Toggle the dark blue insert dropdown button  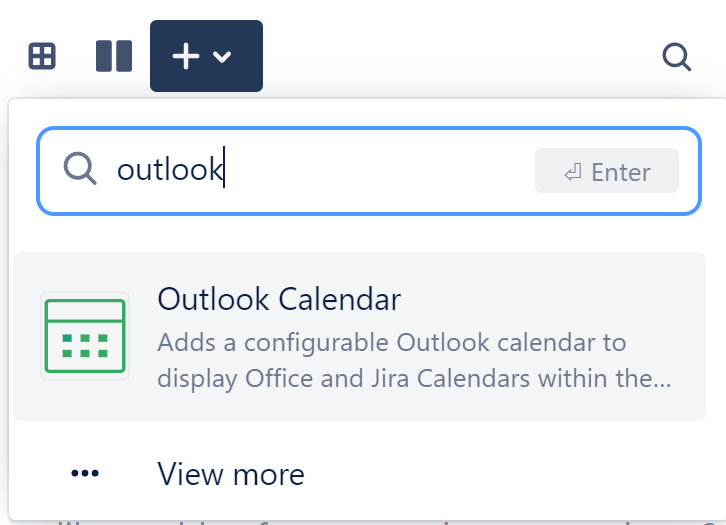(206, 56)
